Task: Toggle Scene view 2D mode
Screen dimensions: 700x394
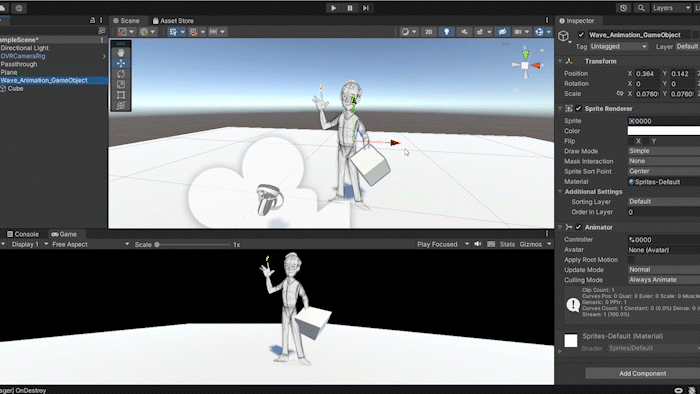Action: click(429, 32)
